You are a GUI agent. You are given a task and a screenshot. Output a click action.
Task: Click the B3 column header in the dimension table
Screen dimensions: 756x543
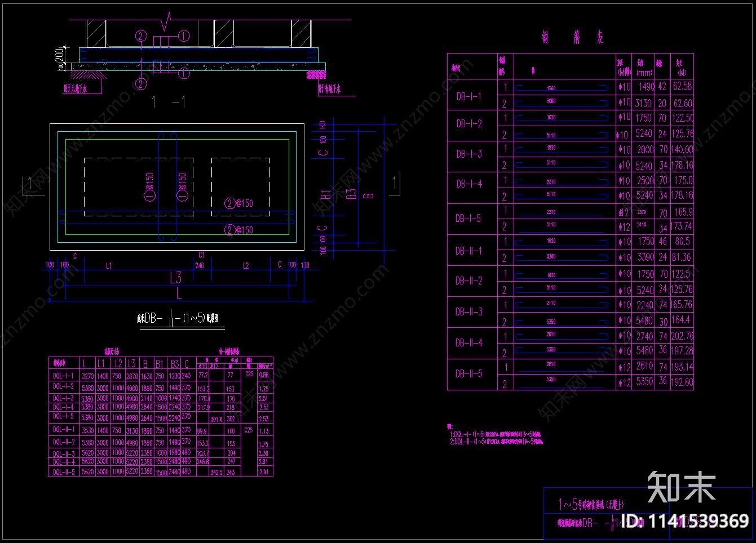[175, 364]
